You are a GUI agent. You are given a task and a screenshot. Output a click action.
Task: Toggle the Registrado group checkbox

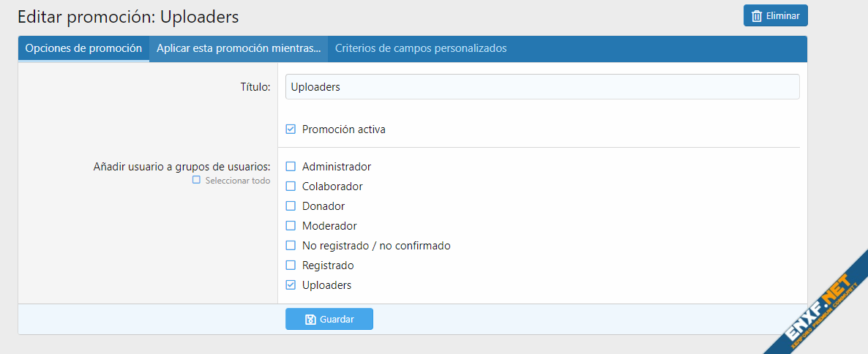(291, 265)
